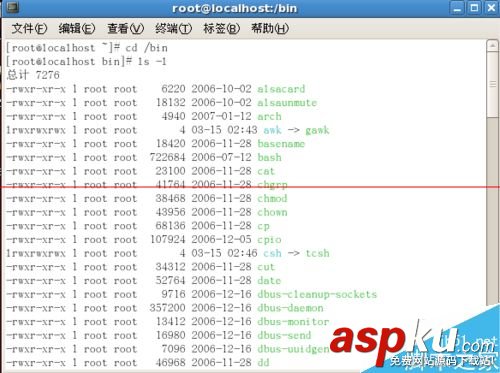The image size is (500, 373).
Task: Click the file size 107924 of cpio
Action: 167,240
